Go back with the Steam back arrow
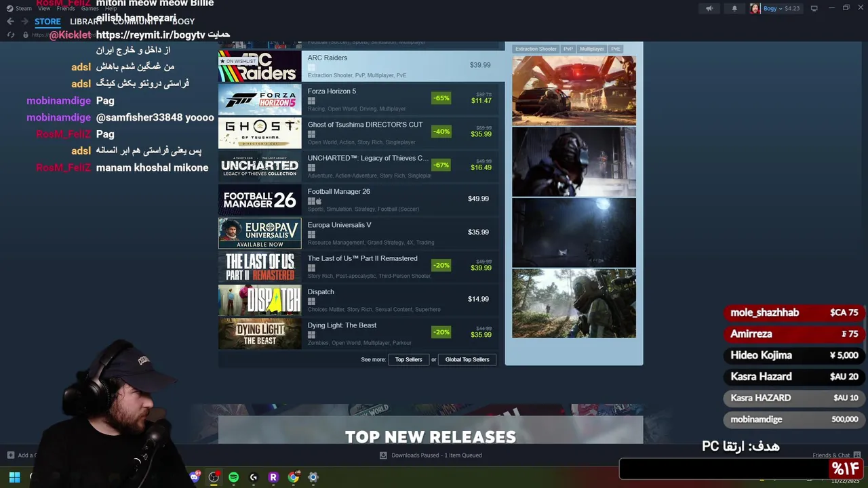 pyautogui.click(x=10, y=22)
